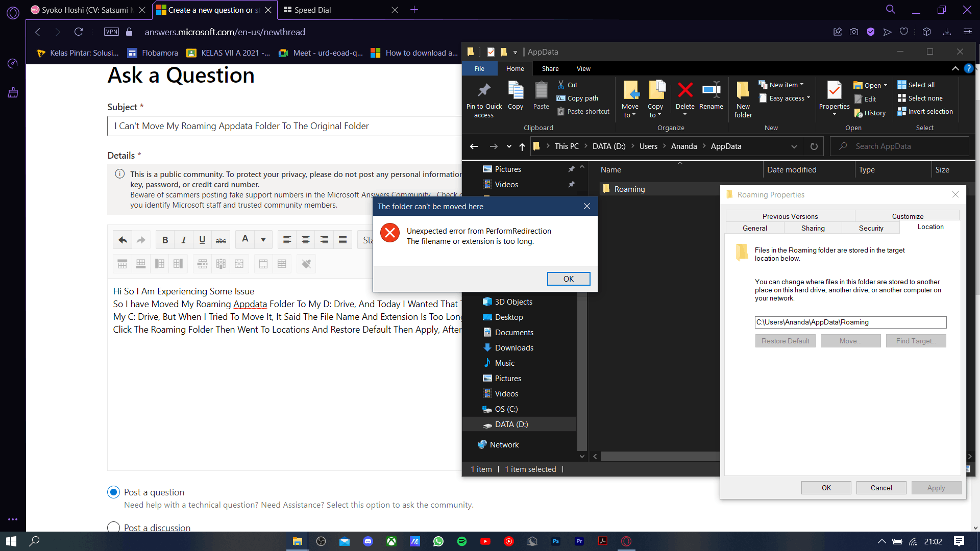The image size is (980, 551).
Task: Open the Security tab in Roaming Properties
Action: click(x=871, y=228)
